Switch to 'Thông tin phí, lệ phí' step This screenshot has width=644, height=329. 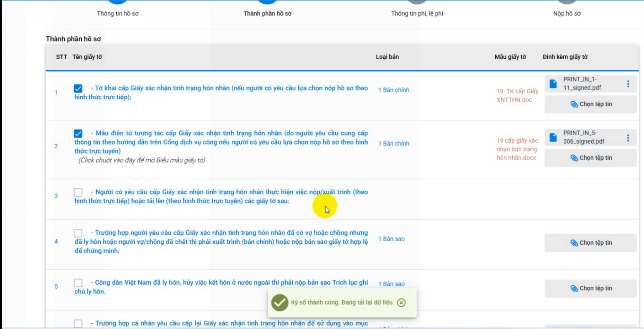417,13
